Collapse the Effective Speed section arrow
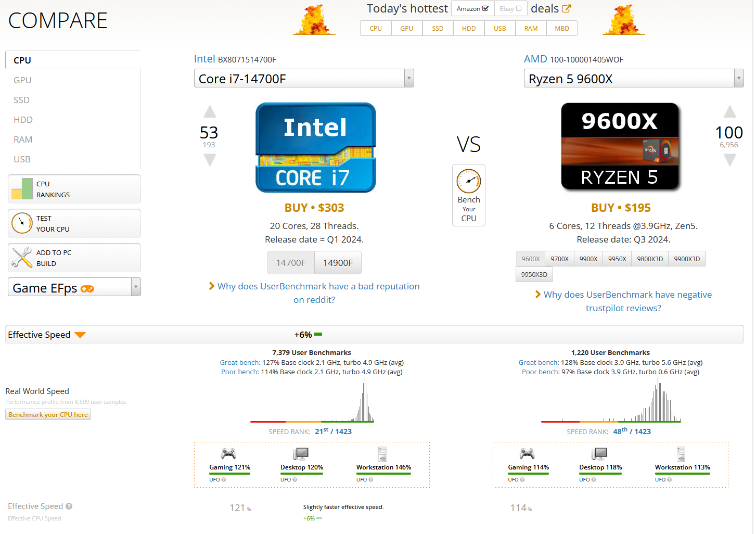The width and height of the screenshot is (756, 534). coord(80,335)
